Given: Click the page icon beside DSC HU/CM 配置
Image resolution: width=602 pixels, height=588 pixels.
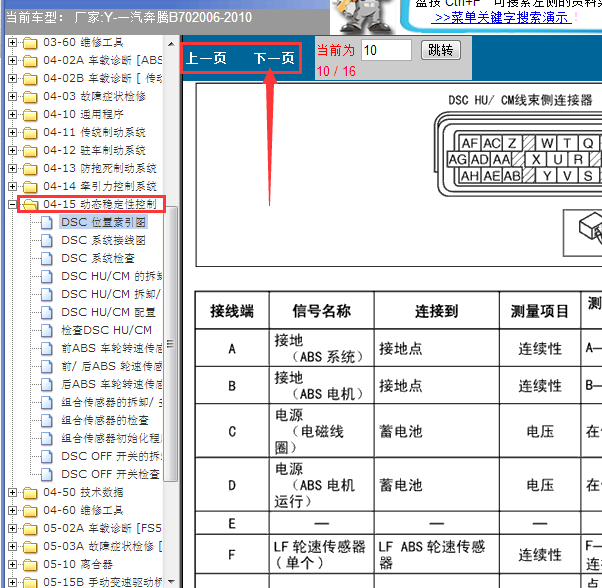Looking at the screenshot, I should click(x=47, y=313).
